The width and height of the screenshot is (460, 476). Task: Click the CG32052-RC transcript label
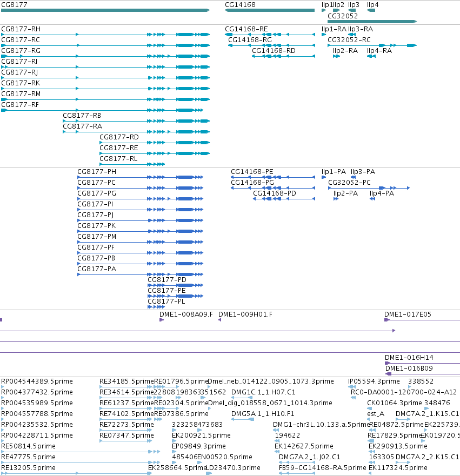(x=349, y=40)
